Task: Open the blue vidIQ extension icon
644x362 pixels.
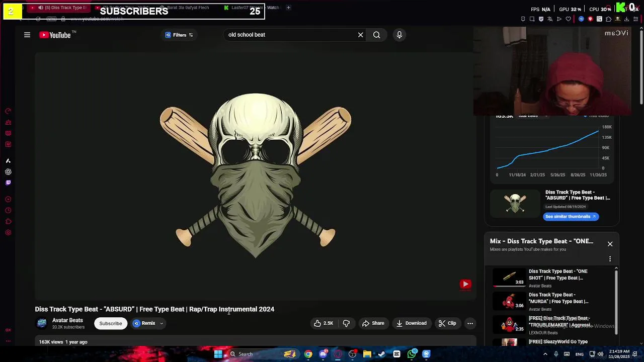Action: pos(581,19)
